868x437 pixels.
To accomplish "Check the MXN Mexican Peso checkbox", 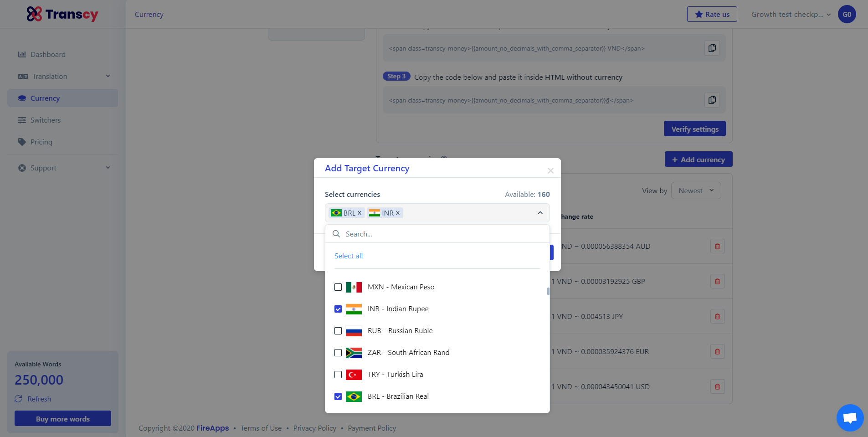I will coord(338,287).
